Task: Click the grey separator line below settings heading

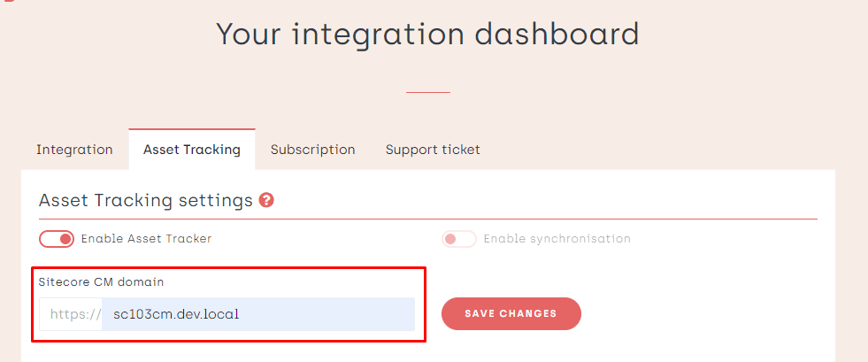Action: coord(531,219)
